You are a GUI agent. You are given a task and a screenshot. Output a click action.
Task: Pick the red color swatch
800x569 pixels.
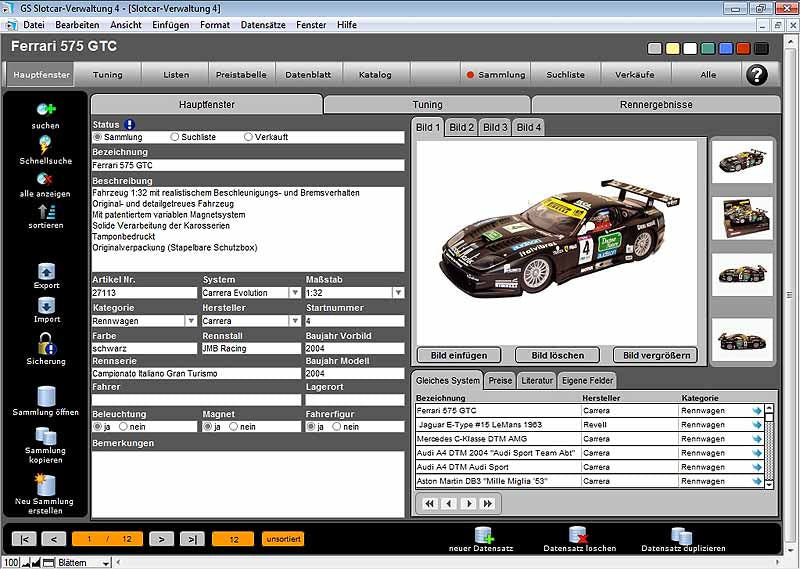coord(743,48)
